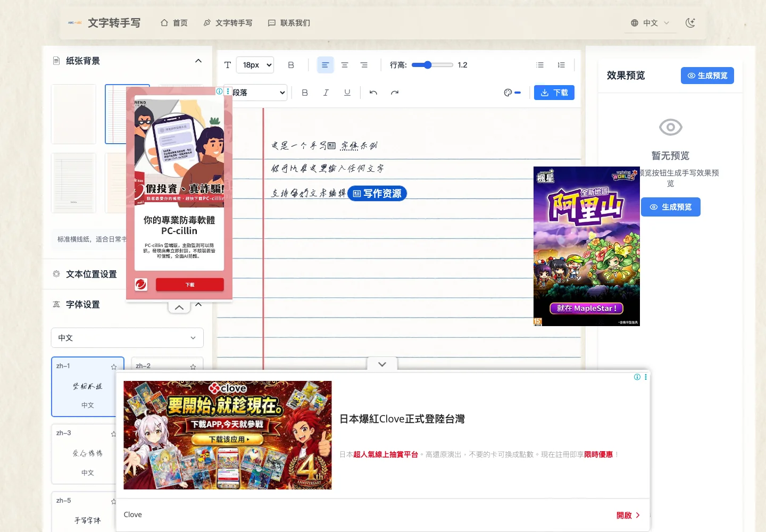
Task: Align text left
Action: [x=325, y=65]
